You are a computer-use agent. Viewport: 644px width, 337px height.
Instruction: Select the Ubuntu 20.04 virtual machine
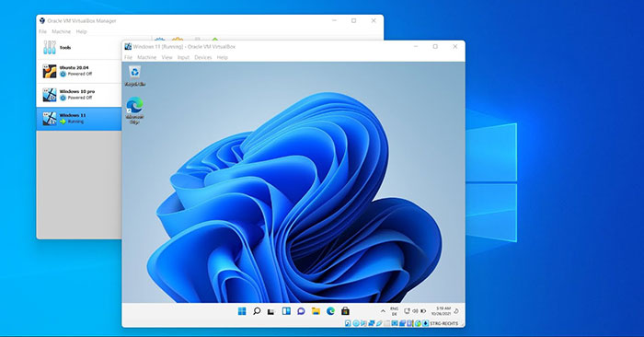tap(79, 71)
